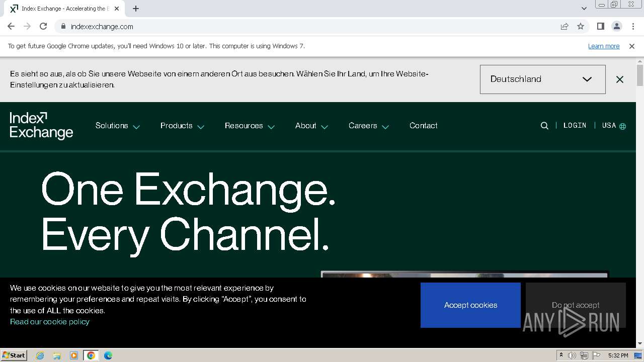The image size is (644, 362).
Task: Bookmark this tab with the star icon
Action: (x=581, y=27)
